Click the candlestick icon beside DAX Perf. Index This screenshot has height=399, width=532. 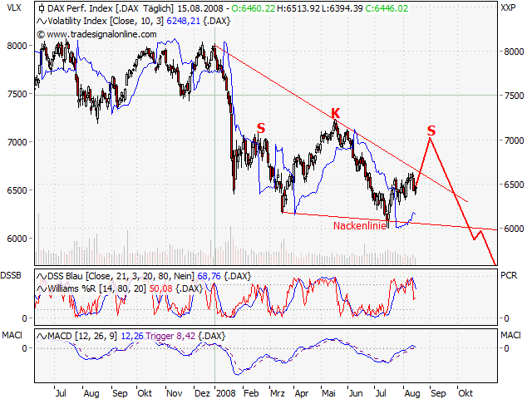[x=42, y=8]
